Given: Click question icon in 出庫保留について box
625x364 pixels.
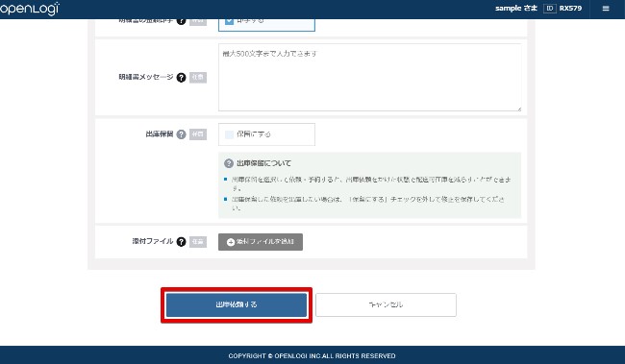Looking at the screenshot, I should click(229, 163).
